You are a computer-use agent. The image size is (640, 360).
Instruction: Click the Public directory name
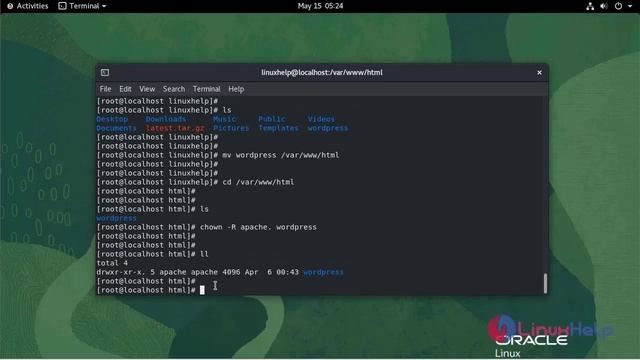[x=272, y=119]
